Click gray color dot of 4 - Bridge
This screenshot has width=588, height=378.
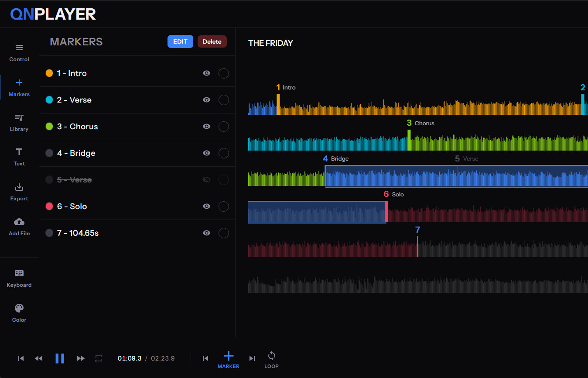coord(49,153)
